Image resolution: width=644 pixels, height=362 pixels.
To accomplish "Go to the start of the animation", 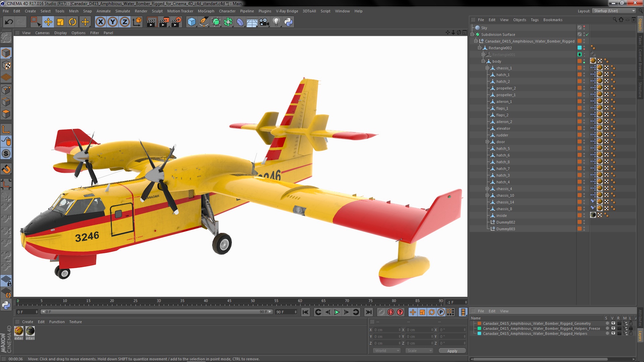I will click(x=305, y=312).
